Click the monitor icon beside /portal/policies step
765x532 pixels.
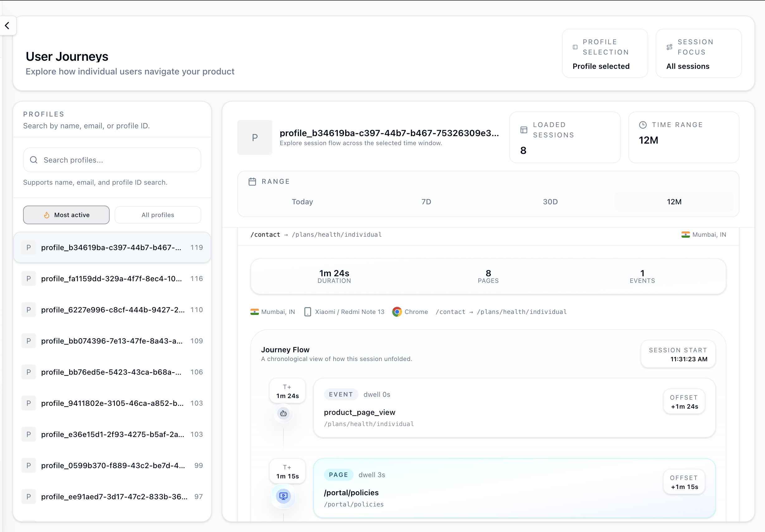[283, 496]
